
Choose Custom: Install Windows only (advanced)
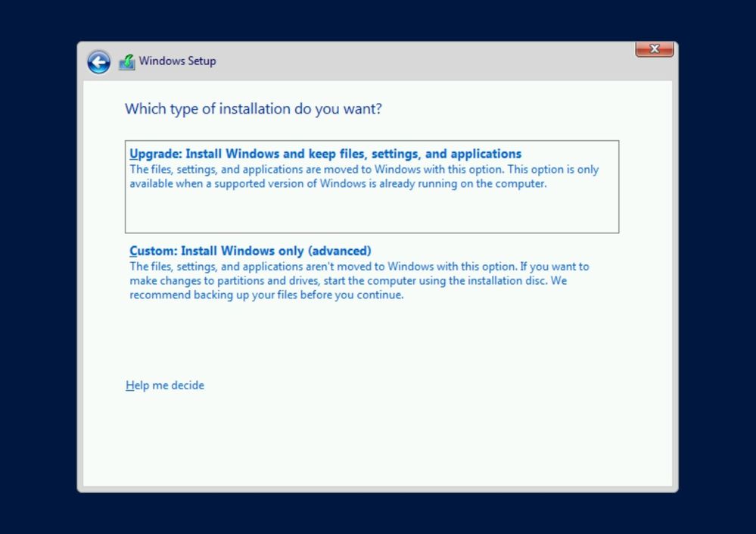click(x=250, y=250)
